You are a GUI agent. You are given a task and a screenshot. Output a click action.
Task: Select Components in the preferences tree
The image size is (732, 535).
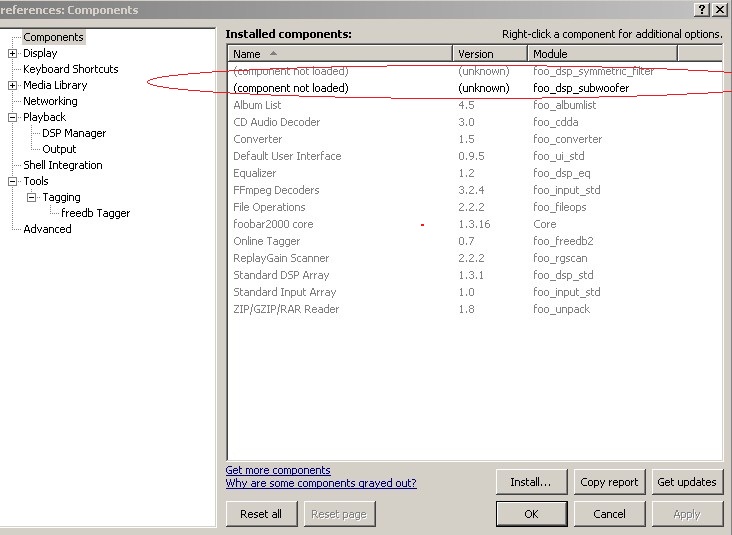coord(53,37)
